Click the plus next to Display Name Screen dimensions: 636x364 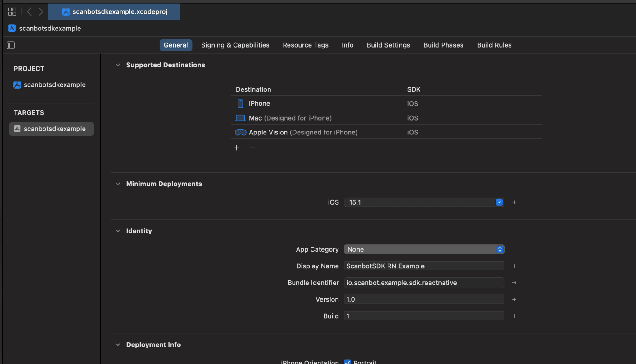[514, 266]
